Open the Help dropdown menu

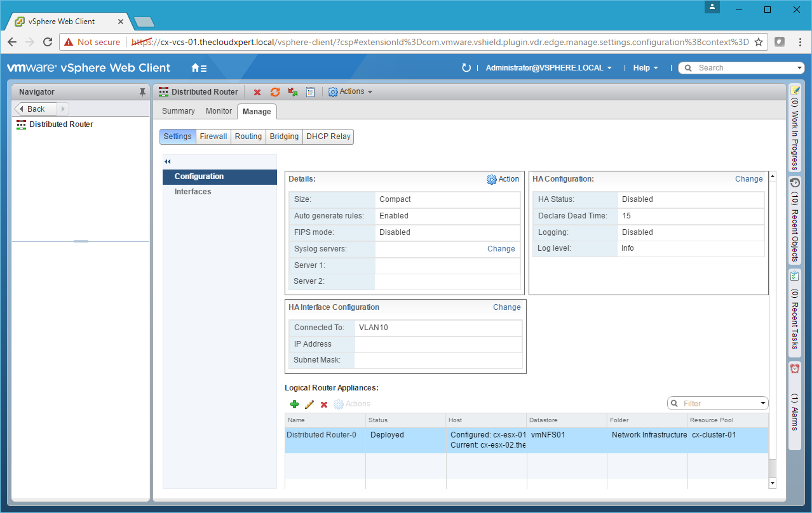click(645, 68)
